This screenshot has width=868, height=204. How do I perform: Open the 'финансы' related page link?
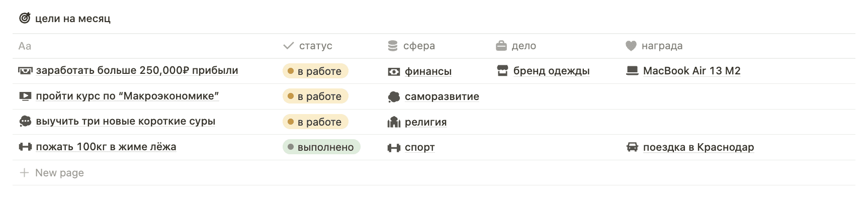428,71
